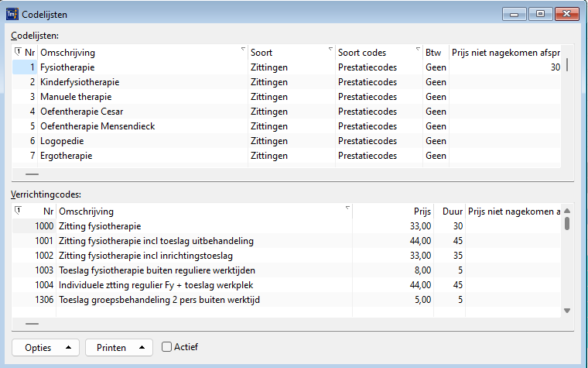588x368 pixels.
Task: Open the Printen dropdown button
Action: tap(119, 347)
